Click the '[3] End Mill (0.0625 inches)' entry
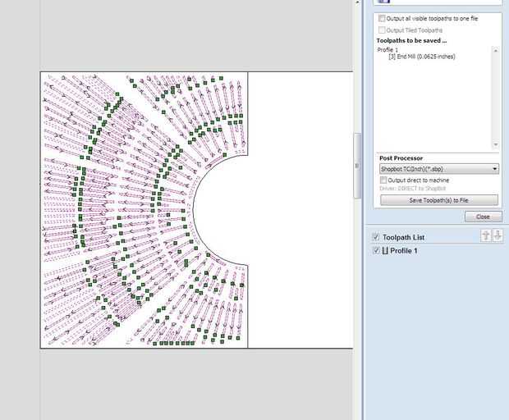The width and height of the screenshot is (509, 420). click(422, 57)
